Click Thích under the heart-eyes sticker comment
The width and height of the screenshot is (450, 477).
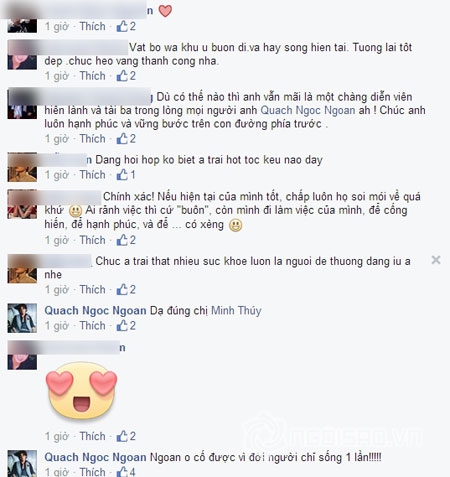[x=92, y=436]
